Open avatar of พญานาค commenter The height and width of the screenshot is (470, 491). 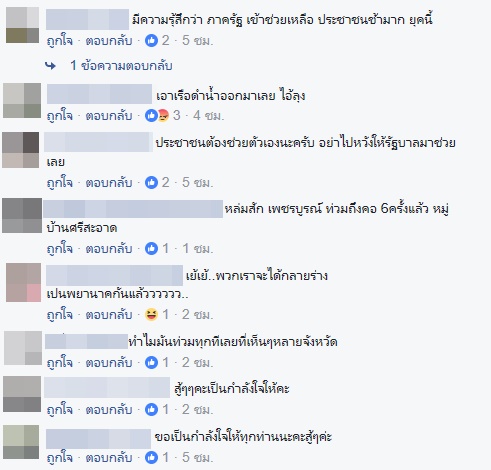click(x=23, y=283)
